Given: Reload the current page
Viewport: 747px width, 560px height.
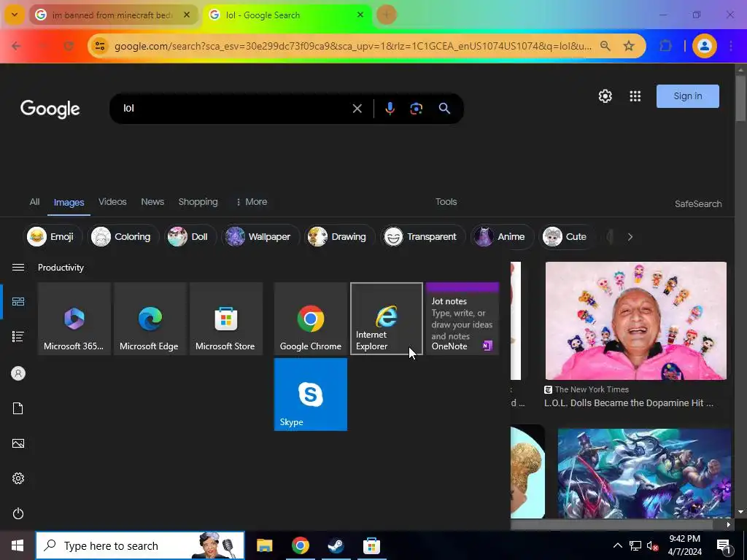Looking at the screenshot, I should click(x=69, y=46).
